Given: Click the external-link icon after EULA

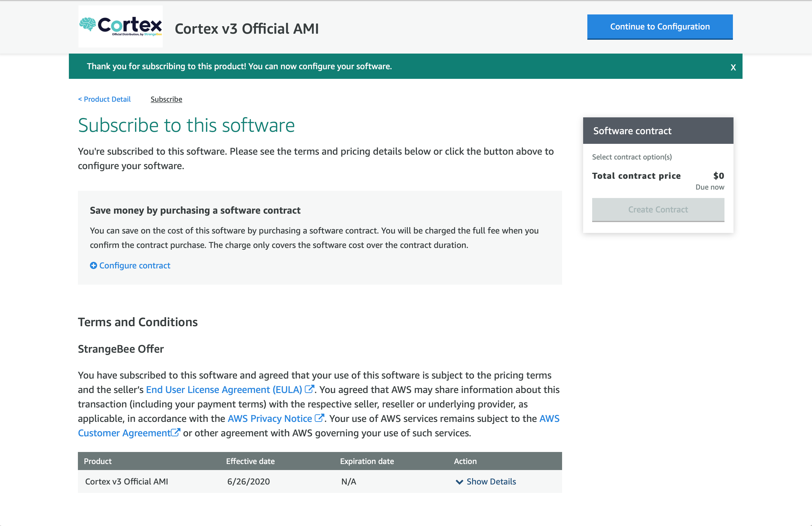Looking at the screenshot, I should [x=309, y=389].
